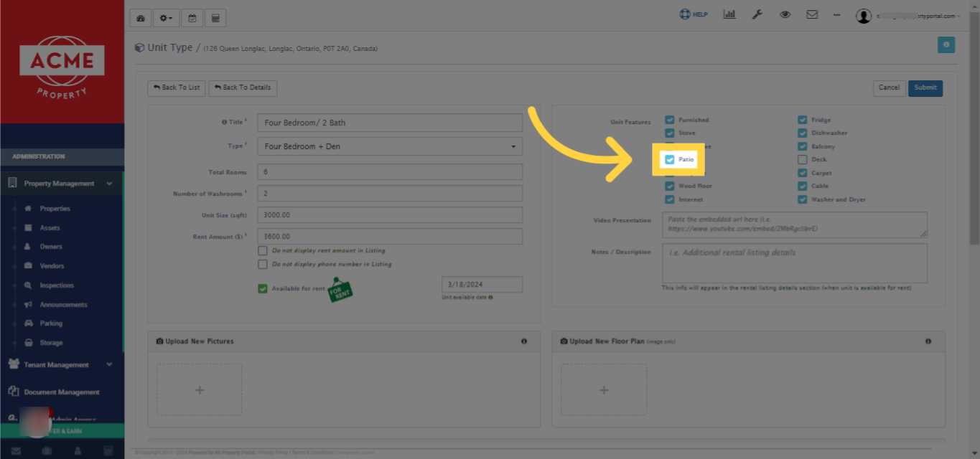Click the Notes / Description text area

(795, 263)
